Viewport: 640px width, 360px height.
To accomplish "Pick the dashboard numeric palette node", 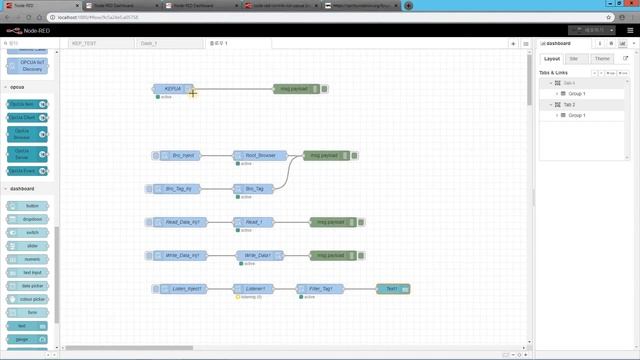I will point(27,259).
